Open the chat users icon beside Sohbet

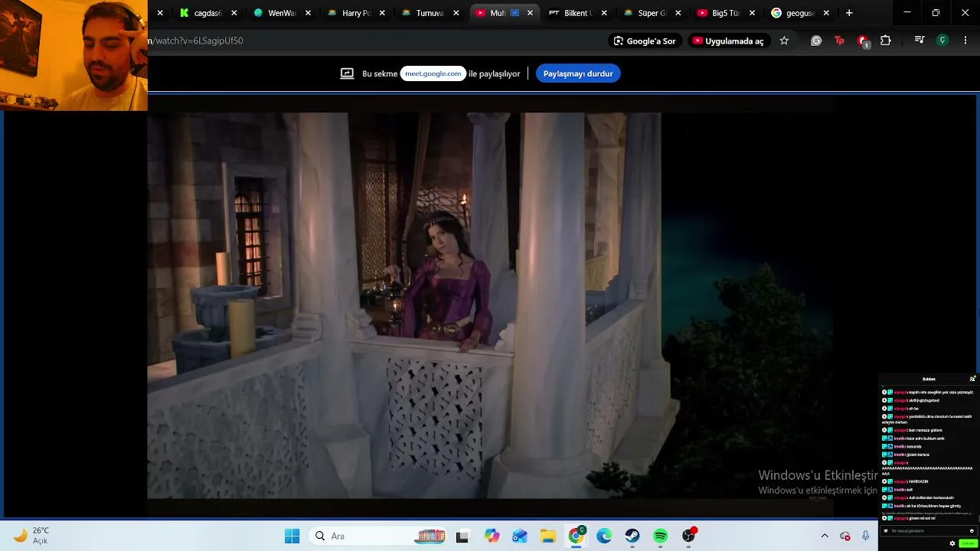click(972, 379)
